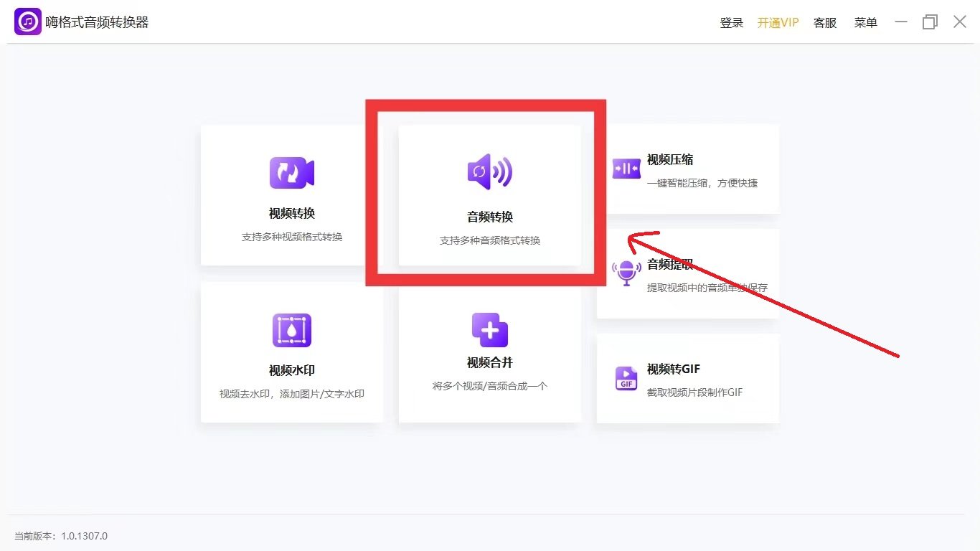Open the 菜单 menu

pos(865,22)
